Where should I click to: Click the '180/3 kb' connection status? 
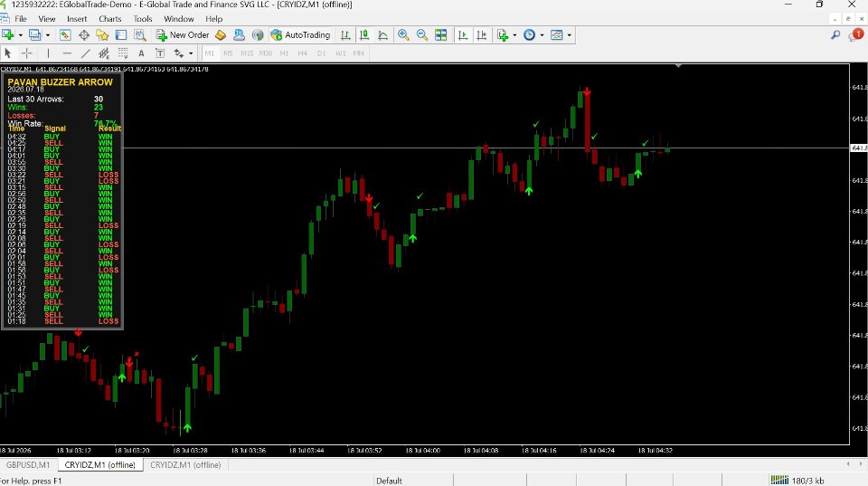[797, 481]
